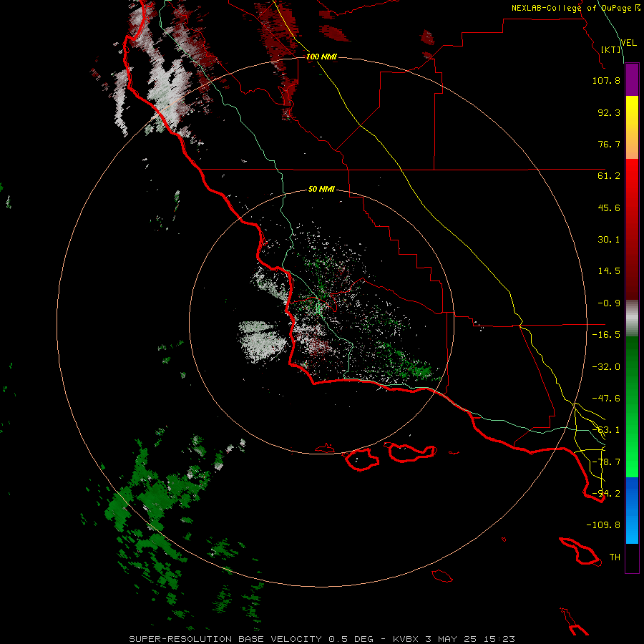Select the -16.5 legend value

(x=606, y=335)
